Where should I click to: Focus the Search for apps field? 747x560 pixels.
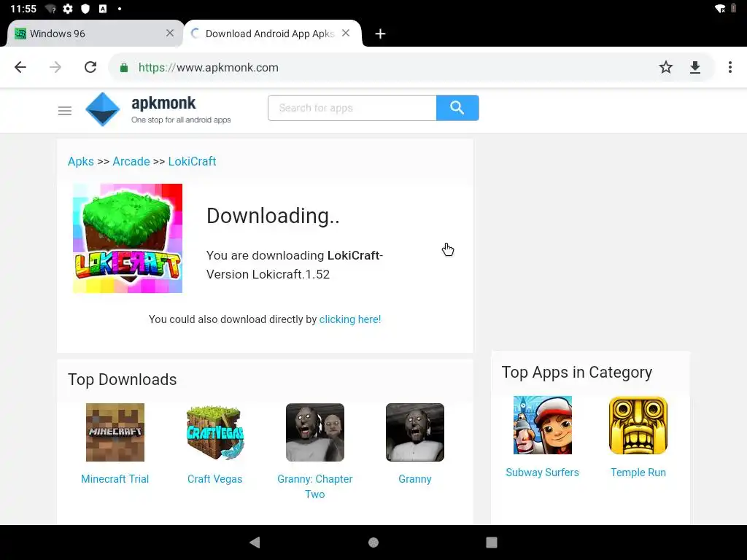tap(352, 108)
